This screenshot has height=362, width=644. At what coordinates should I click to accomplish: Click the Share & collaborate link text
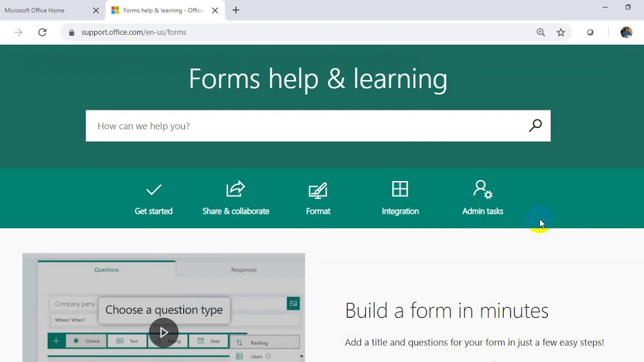point(236,211)
